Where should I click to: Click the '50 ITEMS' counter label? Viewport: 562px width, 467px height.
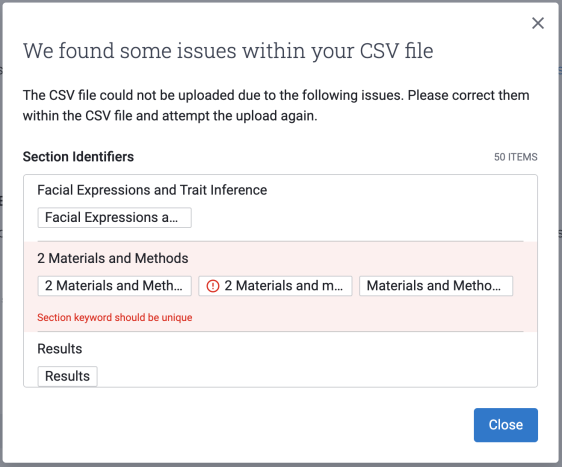[515, 157]
